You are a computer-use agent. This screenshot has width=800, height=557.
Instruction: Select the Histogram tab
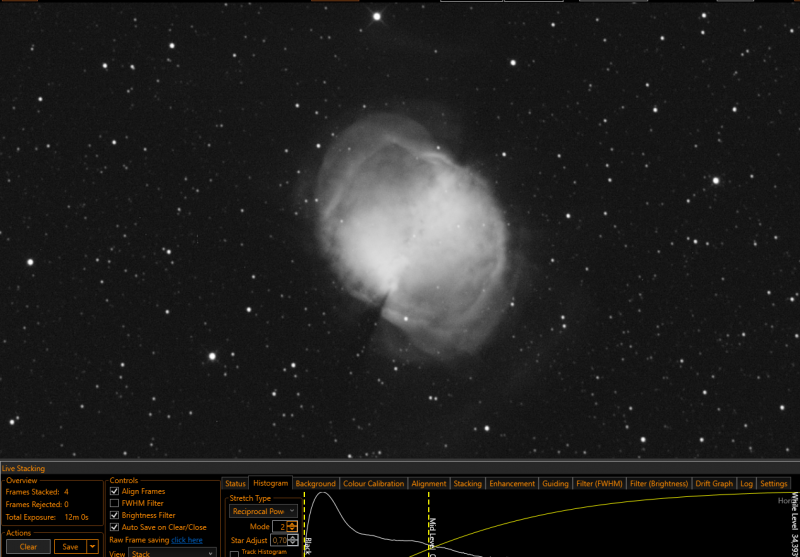click(270, 483)
